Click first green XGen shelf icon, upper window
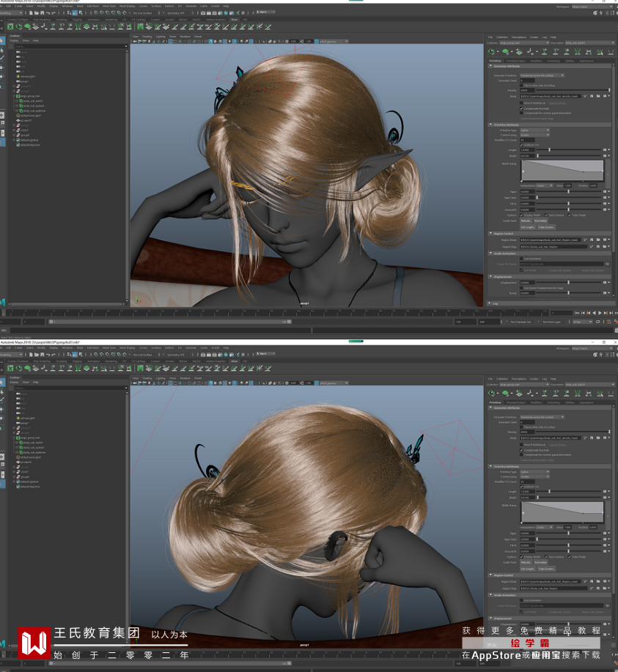The width and height of the screenshot is (618, 672). [10, 26]
